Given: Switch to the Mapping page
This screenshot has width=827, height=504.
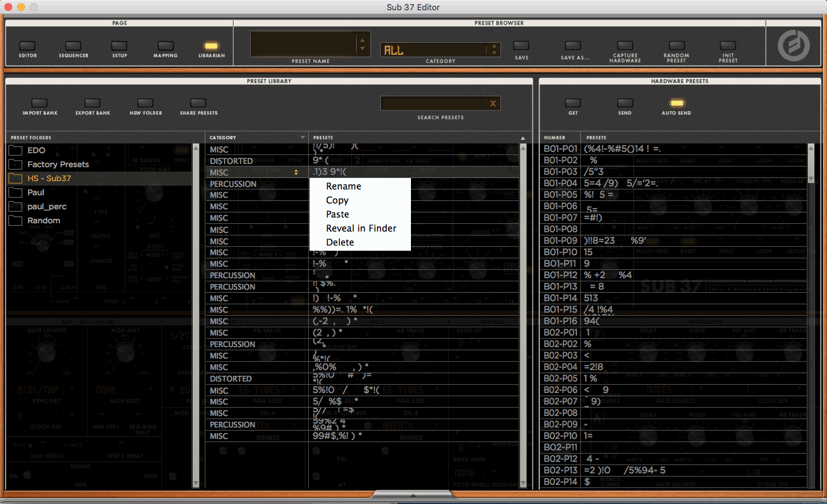Looking at the screenshot, I should [x=165, y=46].
